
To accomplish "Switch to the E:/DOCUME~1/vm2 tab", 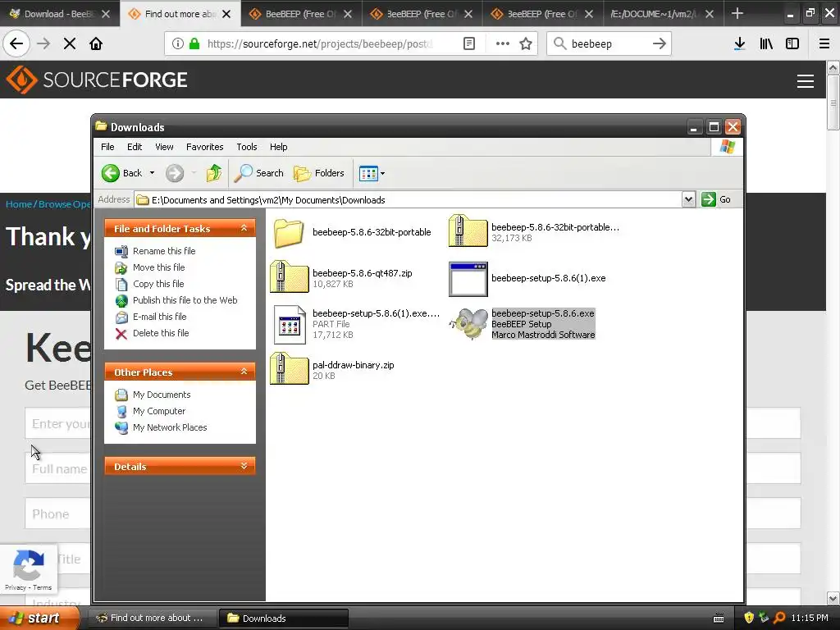I will click(654, 14).
